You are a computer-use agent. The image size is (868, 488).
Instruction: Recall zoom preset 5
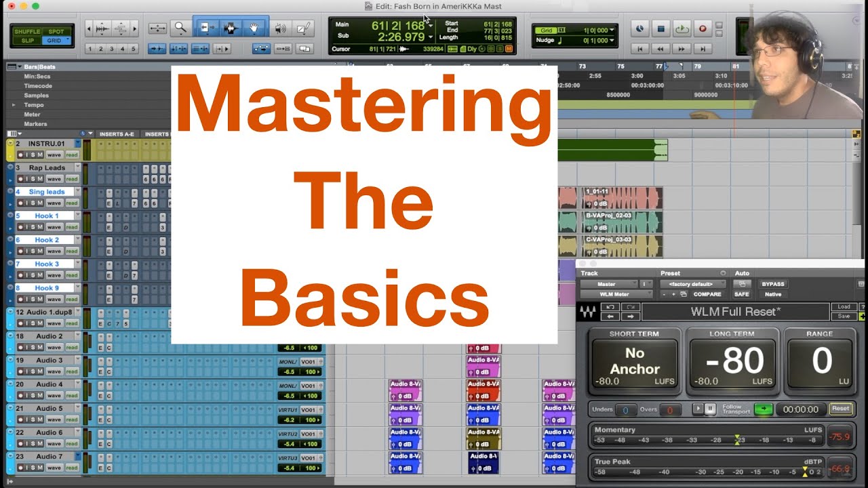click(x=134, y=49)
